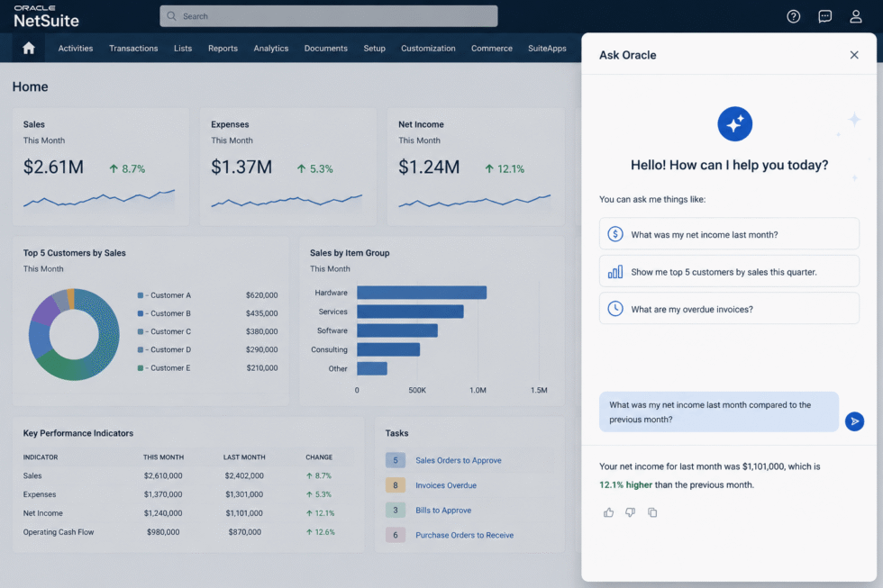The width and height of the screenshot is (883, 588).
Task: Click the $2,402,000 last month Sales value
Action: coord(244,475)
